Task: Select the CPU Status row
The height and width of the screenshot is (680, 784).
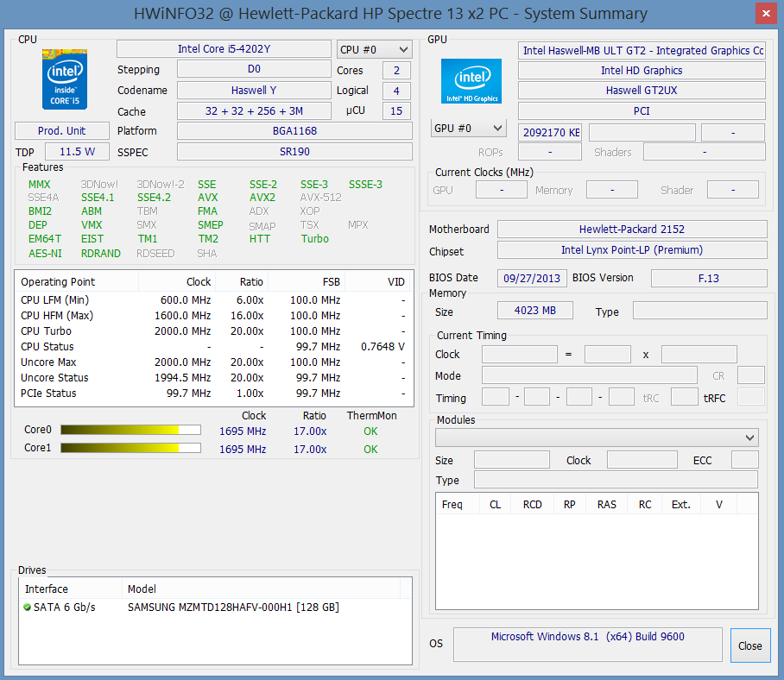Action: point(213,347)
